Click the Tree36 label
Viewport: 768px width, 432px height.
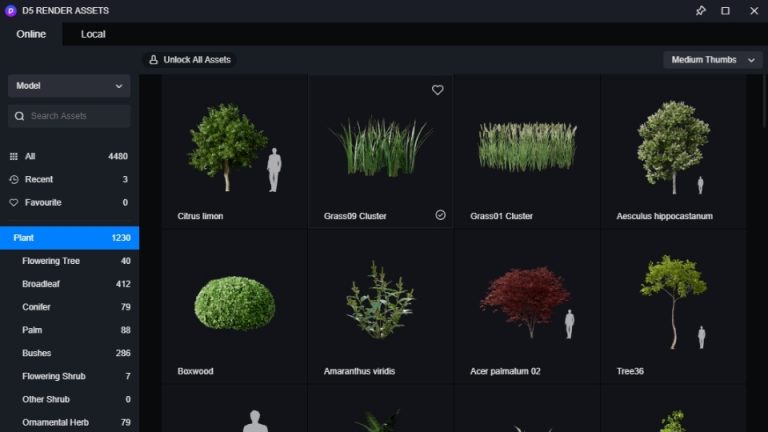pos(630,371)
